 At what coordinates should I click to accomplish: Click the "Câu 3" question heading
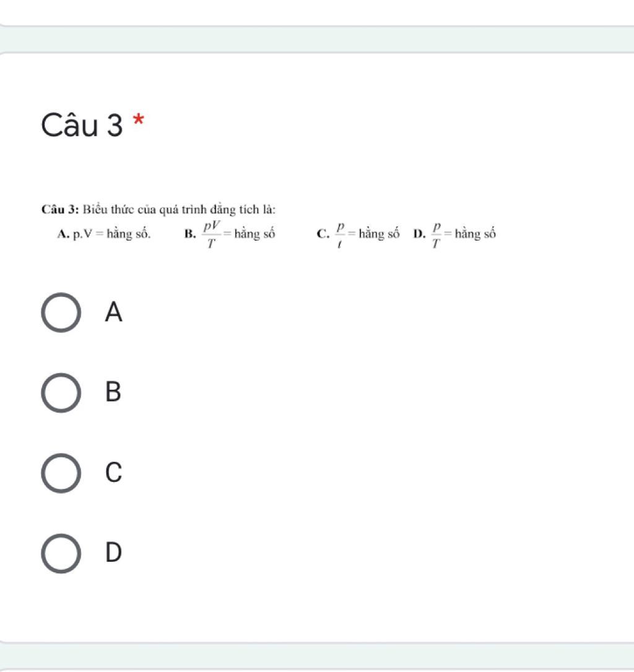[x=82, y=125]
